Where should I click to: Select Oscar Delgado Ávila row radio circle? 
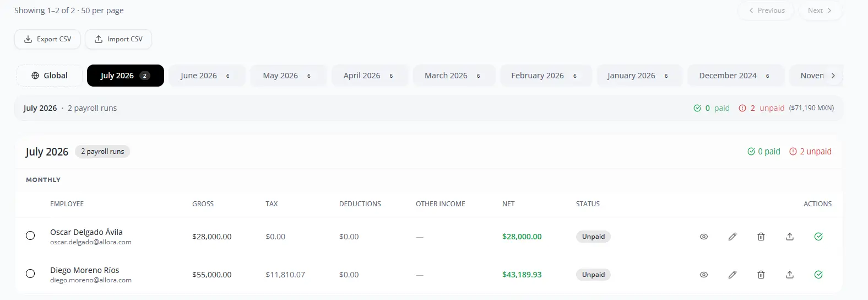[x=30, y=235]
